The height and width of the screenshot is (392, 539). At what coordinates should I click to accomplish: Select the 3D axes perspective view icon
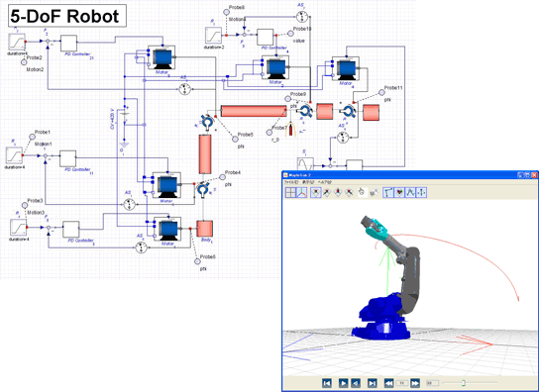click(x=301, y=192)
